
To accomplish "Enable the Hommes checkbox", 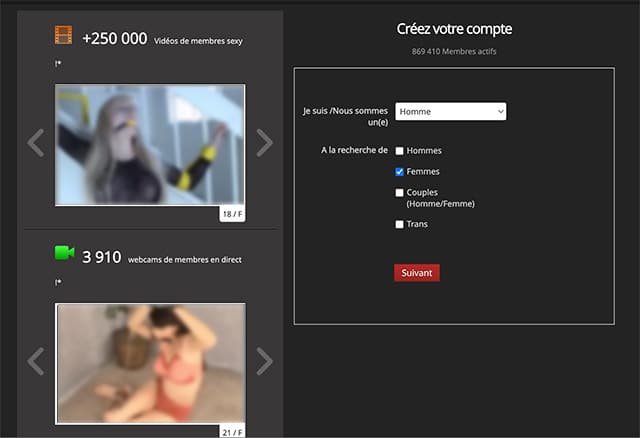I will [400, 151].
